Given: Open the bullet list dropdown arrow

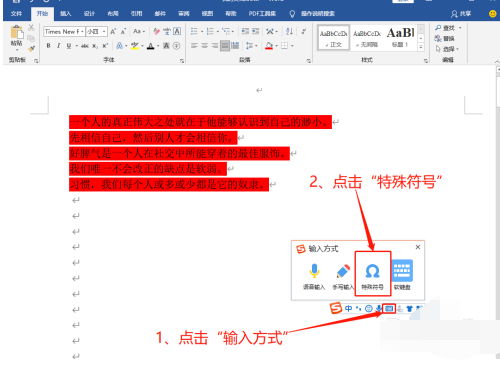Looking at the screenshot, I should click(202, 32).
